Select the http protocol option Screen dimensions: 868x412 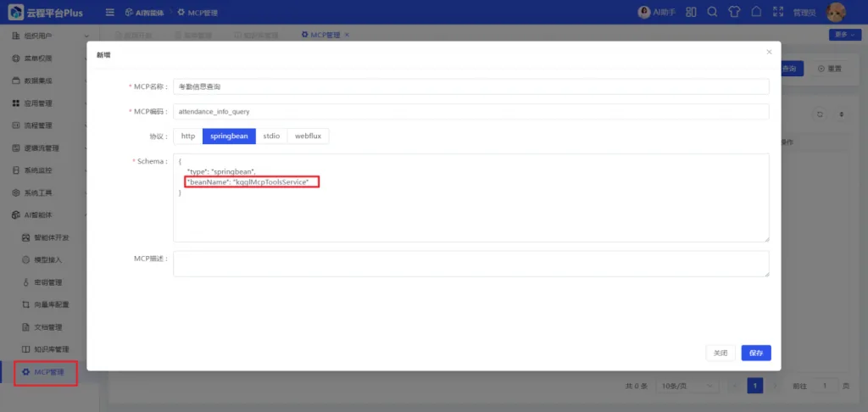point(188,136)
